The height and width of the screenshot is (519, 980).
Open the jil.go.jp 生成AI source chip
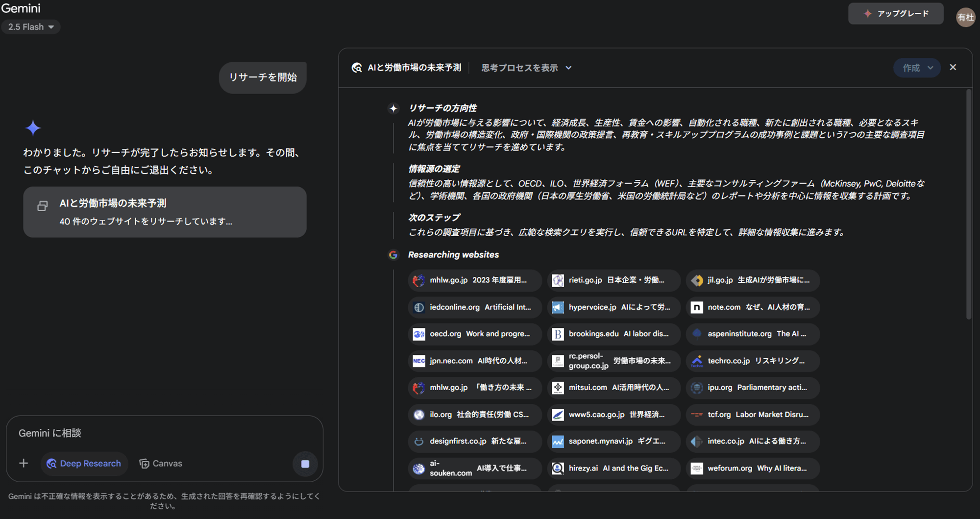[x=753, y=280]
